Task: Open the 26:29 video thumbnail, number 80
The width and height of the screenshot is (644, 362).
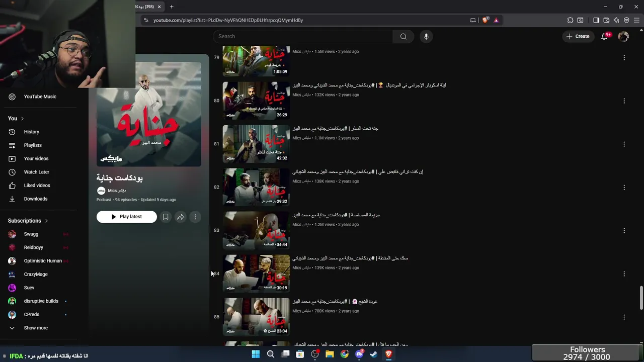Action: [x=256, y=101]
